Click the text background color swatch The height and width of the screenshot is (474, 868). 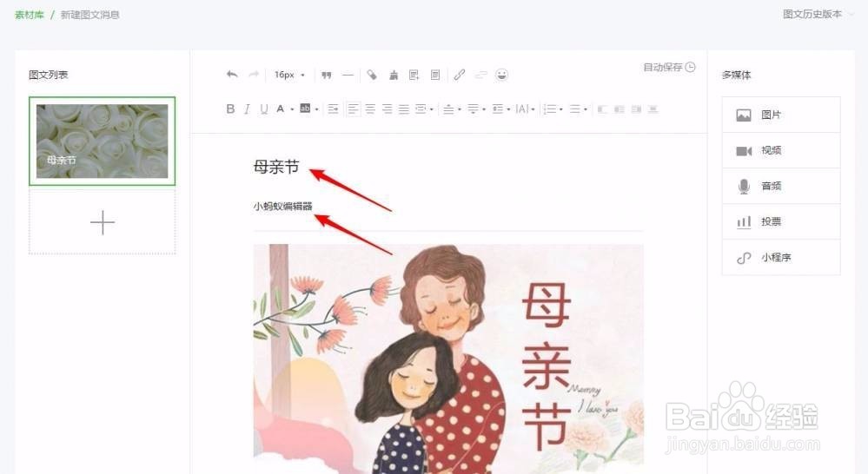(x=305, y=109)
